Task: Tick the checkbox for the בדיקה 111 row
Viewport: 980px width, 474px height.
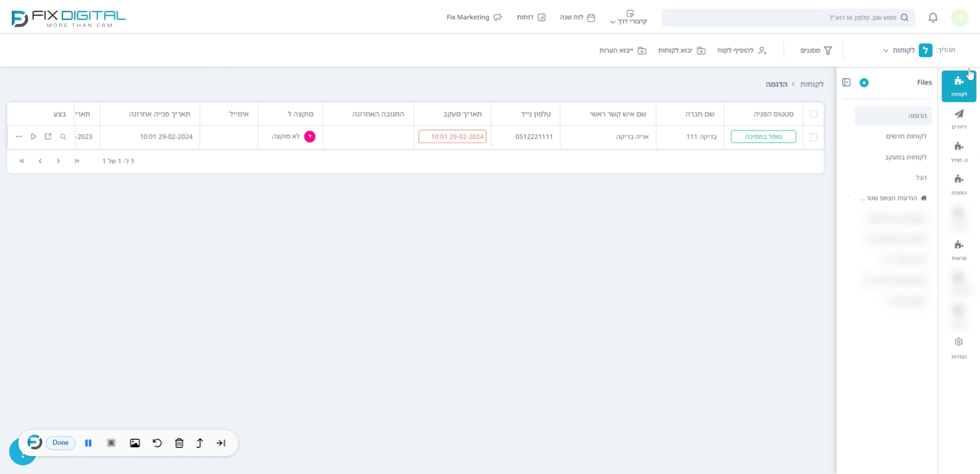Action: click(814, 137)
